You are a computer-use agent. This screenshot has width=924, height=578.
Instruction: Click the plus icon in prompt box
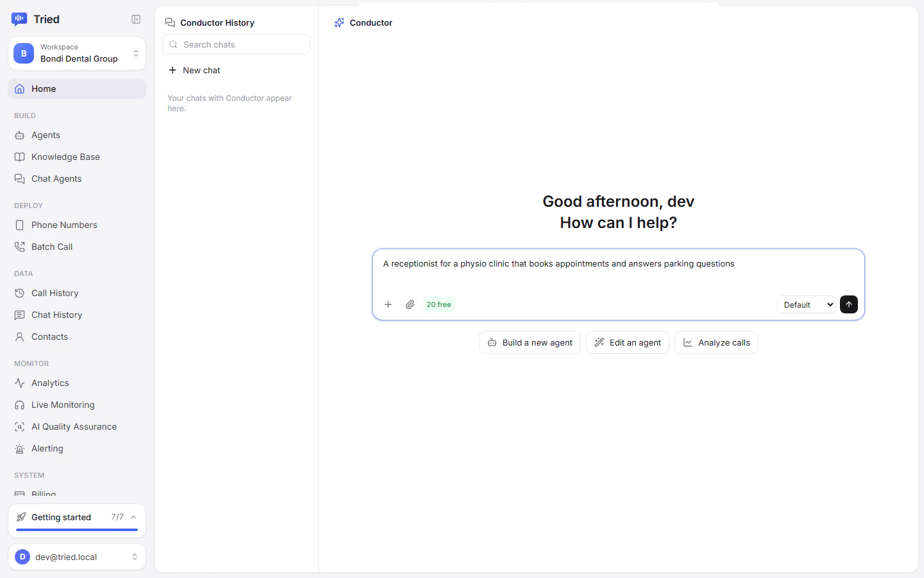[x=388, y=304]
